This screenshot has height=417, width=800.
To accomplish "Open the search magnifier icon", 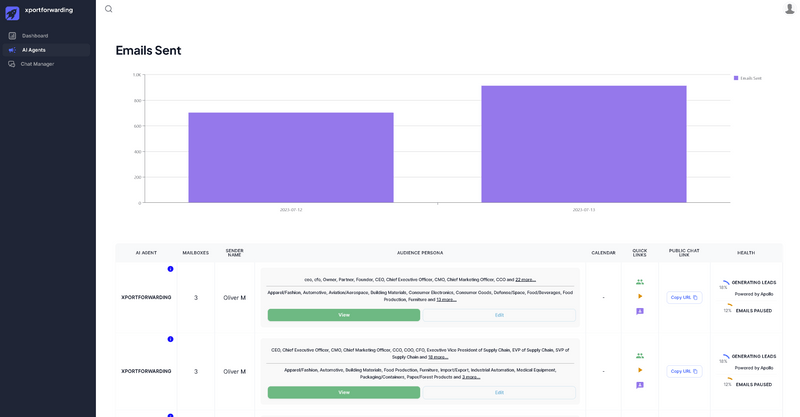I will coord(109,9).
